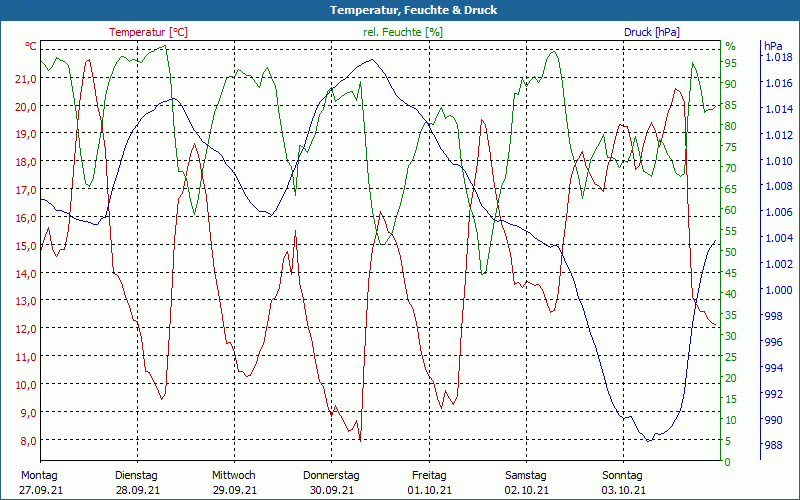This screenshot has height=500, width=800.
Task: Click the 1.000 pressure axis tick
Action: coord(779,291)
